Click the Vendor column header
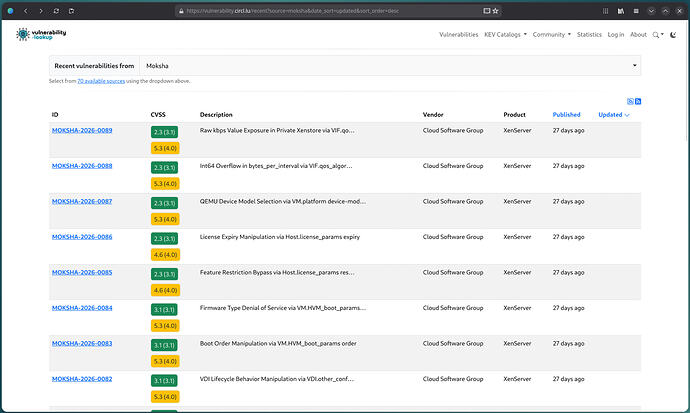 pyautogui.click(x=433, y=115)
